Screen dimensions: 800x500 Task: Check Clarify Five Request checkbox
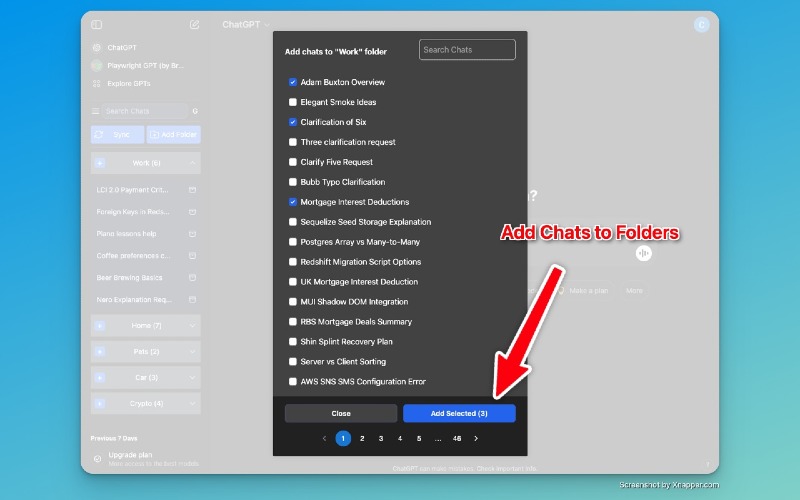pyautogui.click(x=292, y=162)
